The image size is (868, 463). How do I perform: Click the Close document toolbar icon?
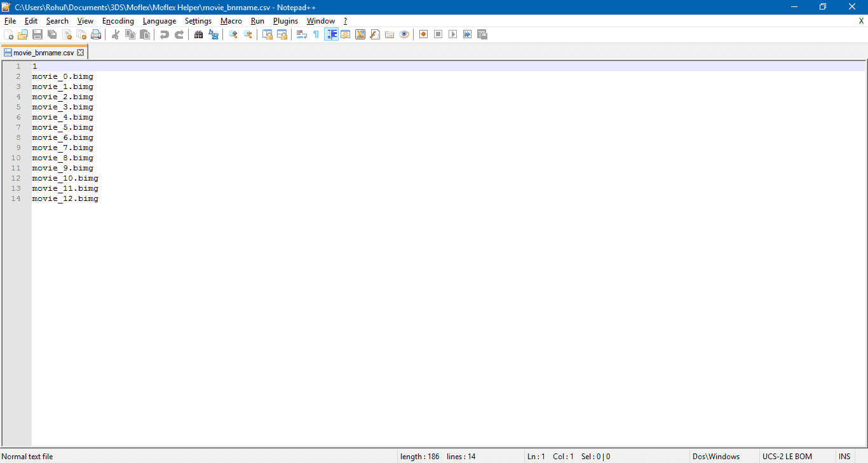[67, 34]
